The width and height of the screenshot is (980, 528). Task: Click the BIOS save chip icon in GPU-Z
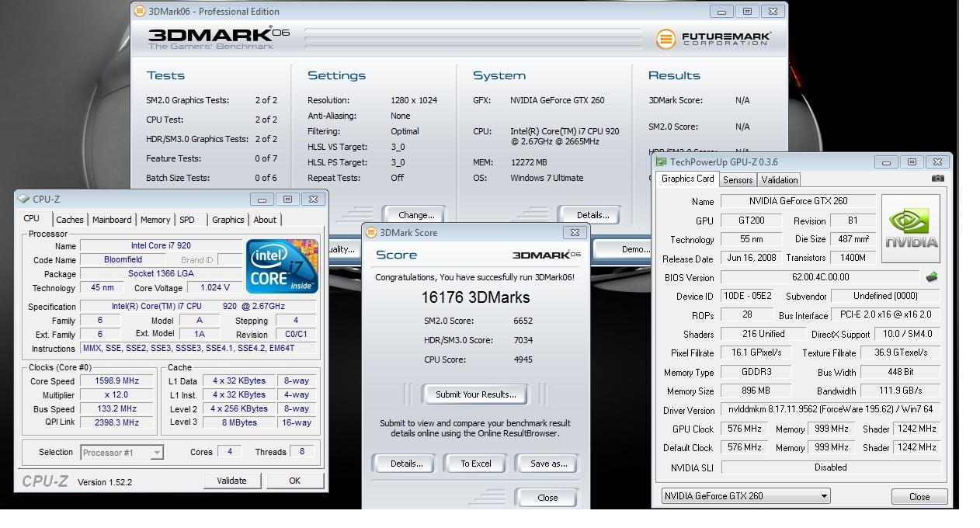click(932, 276)
